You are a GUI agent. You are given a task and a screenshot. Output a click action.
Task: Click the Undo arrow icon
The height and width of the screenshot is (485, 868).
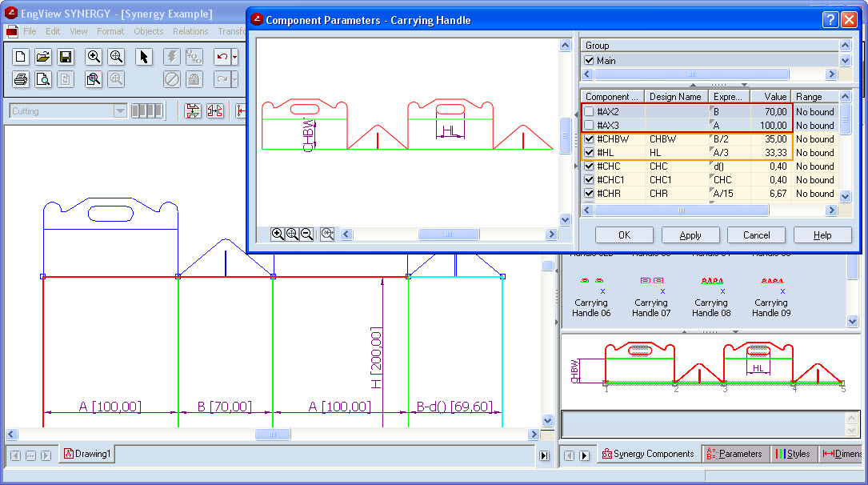click(x=222, y=57)
